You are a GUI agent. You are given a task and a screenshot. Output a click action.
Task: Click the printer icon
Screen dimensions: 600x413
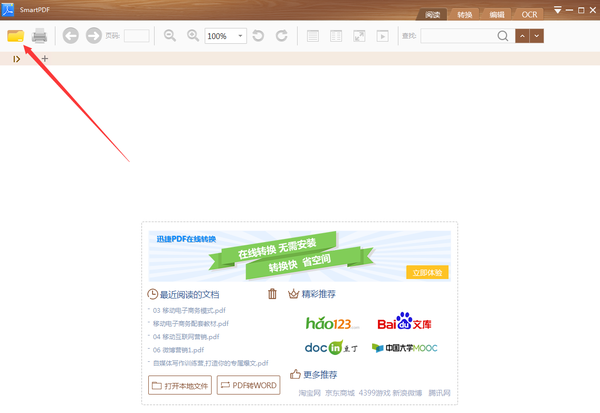pyautogui.click(x=39, y=36)
